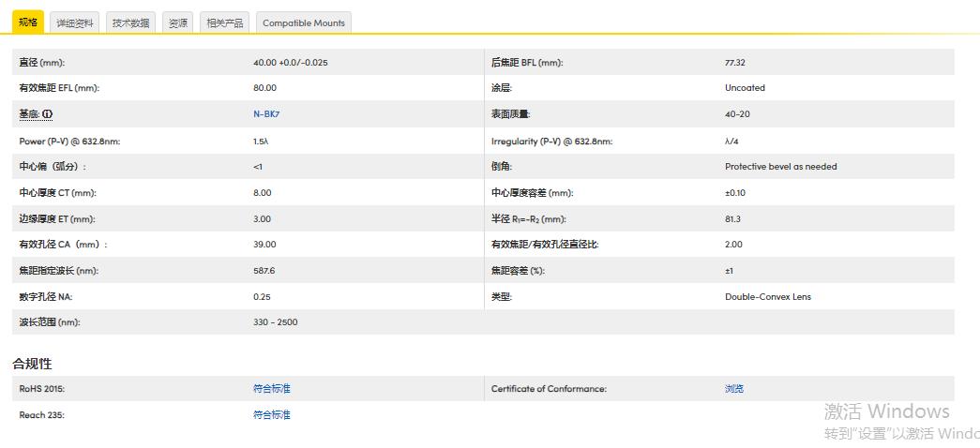Click the diameter value 40.00 +0.0/-0.025
Image resolution: width=980 pixels, height=448 pixels.
pyautogui.click(x=291, y=63)
